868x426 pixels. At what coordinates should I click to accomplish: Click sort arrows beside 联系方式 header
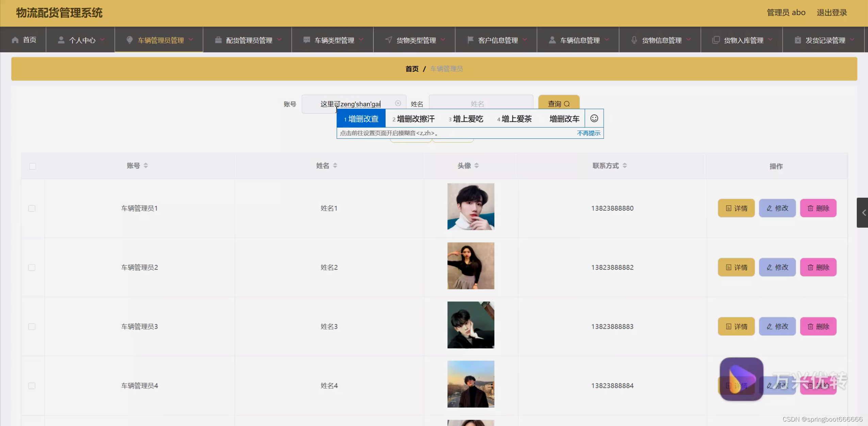[x=625, y=166]
